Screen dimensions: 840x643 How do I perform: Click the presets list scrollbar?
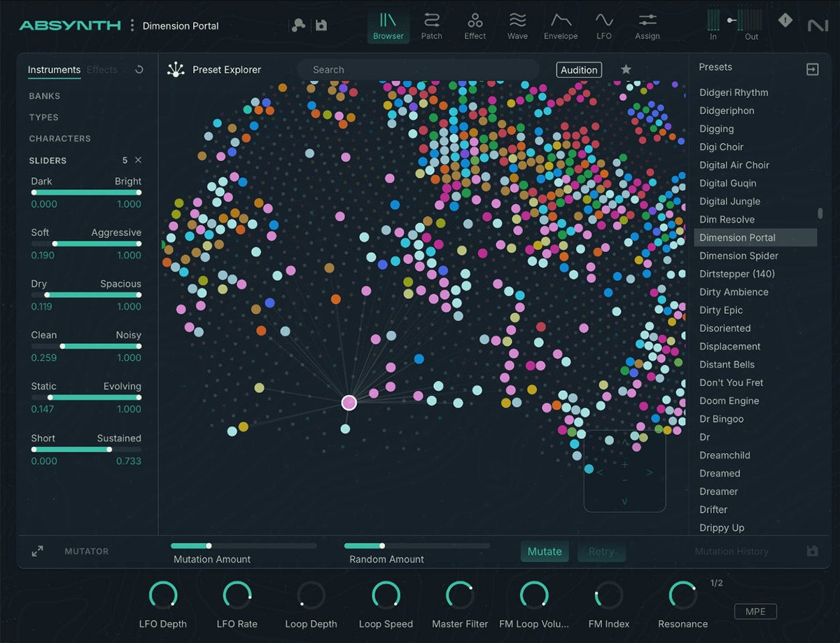pos(820,213)
